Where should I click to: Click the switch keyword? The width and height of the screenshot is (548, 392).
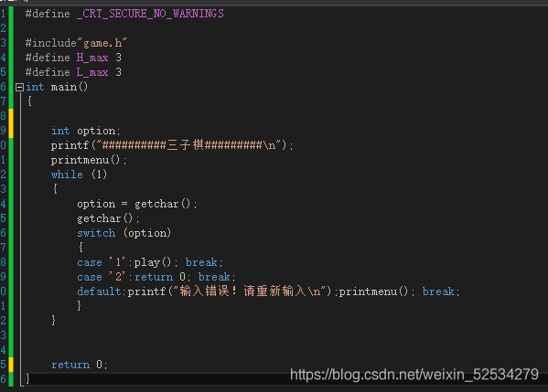point(96,233)
